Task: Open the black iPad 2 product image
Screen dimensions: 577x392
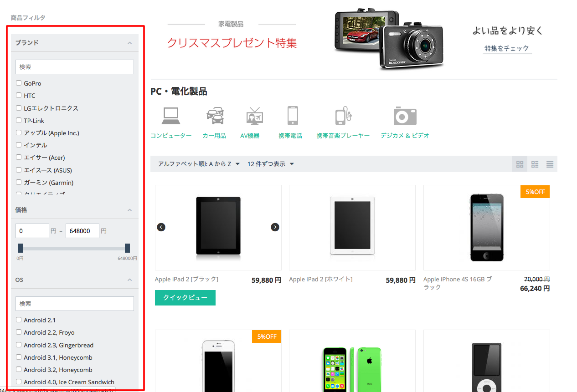Action: click(x=218, y=227)
